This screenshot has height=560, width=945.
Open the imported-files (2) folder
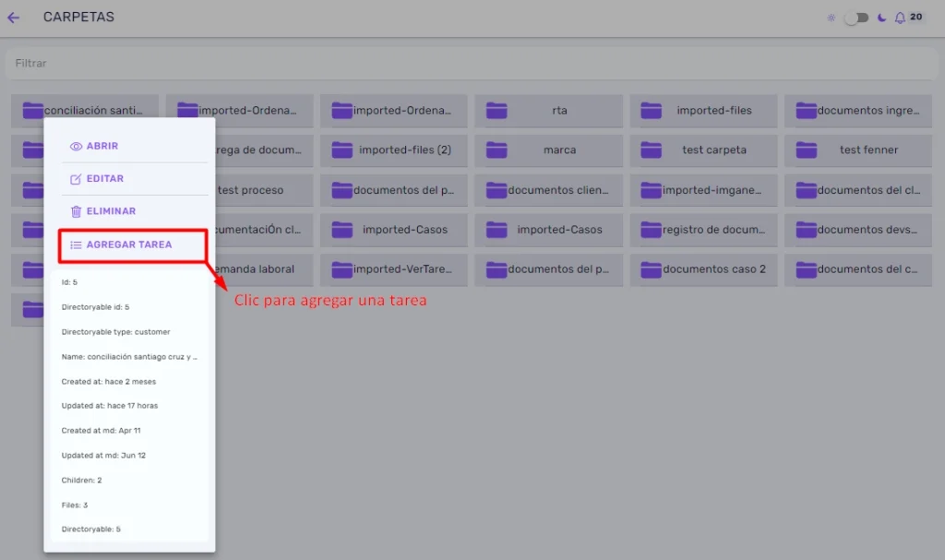tap(393, 149)
